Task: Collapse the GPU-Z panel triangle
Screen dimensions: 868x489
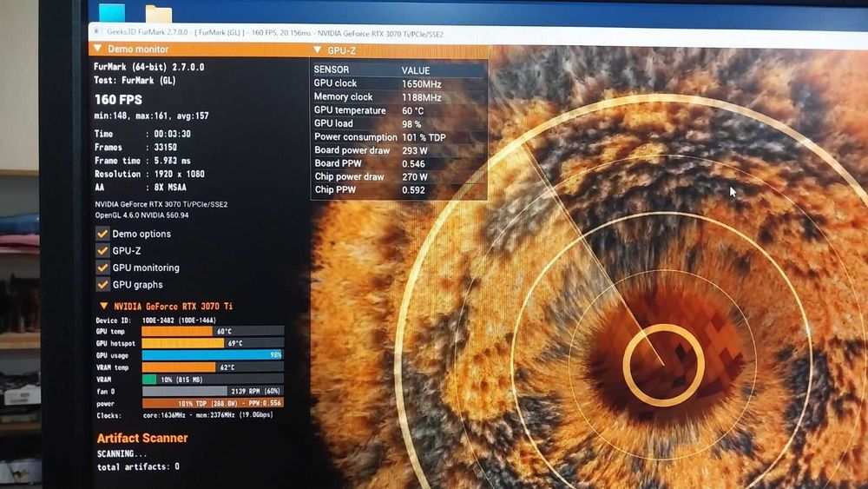Action: (x=317, y=50)
